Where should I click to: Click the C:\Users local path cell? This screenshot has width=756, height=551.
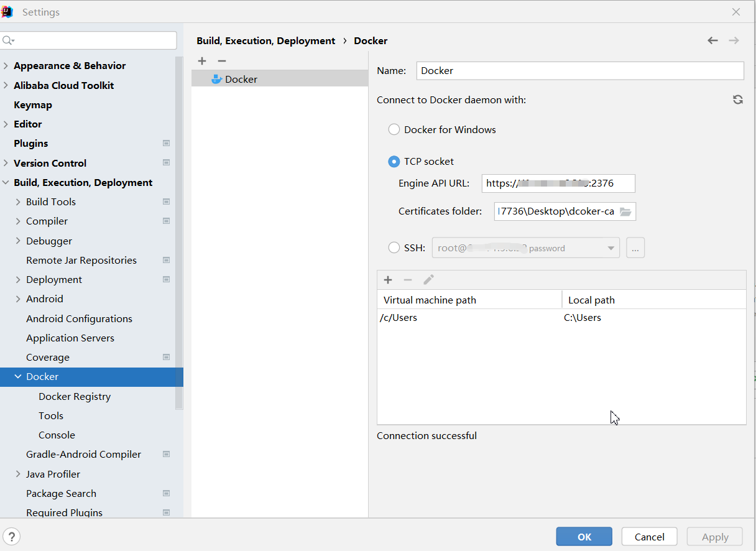(583, 318)
